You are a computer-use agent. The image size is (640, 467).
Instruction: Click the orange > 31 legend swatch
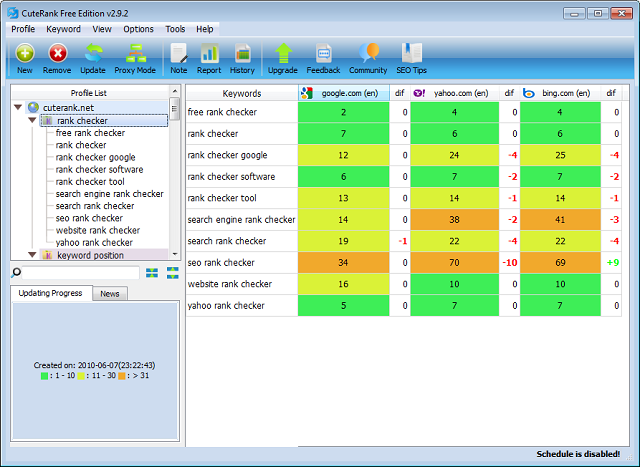tap(122, 376)
